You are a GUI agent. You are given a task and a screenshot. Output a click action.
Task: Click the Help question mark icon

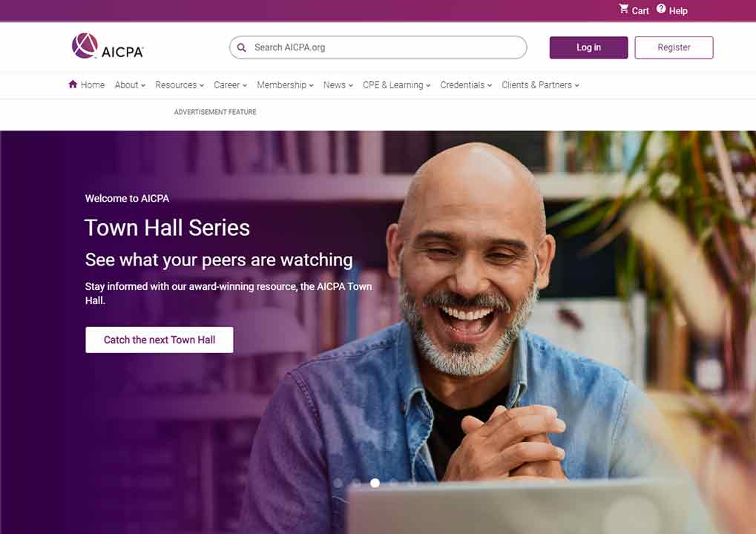point(661,9)
